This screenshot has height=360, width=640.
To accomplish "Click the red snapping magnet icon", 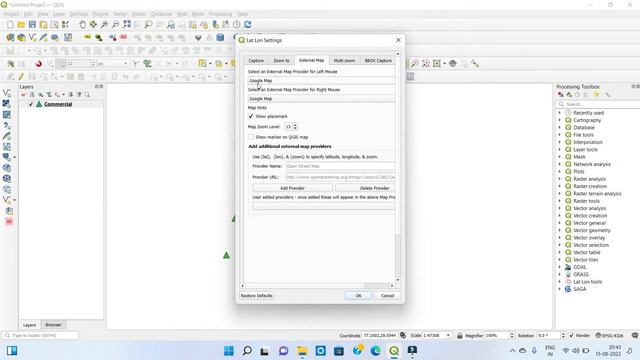I will coord(39,64).
